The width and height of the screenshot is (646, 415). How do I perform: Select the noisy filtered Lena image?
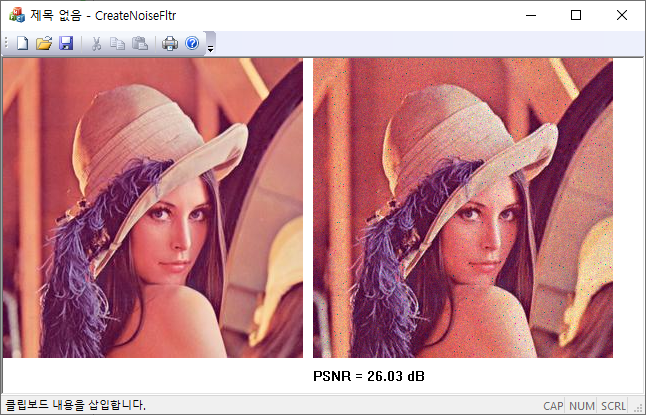point(463,208)
